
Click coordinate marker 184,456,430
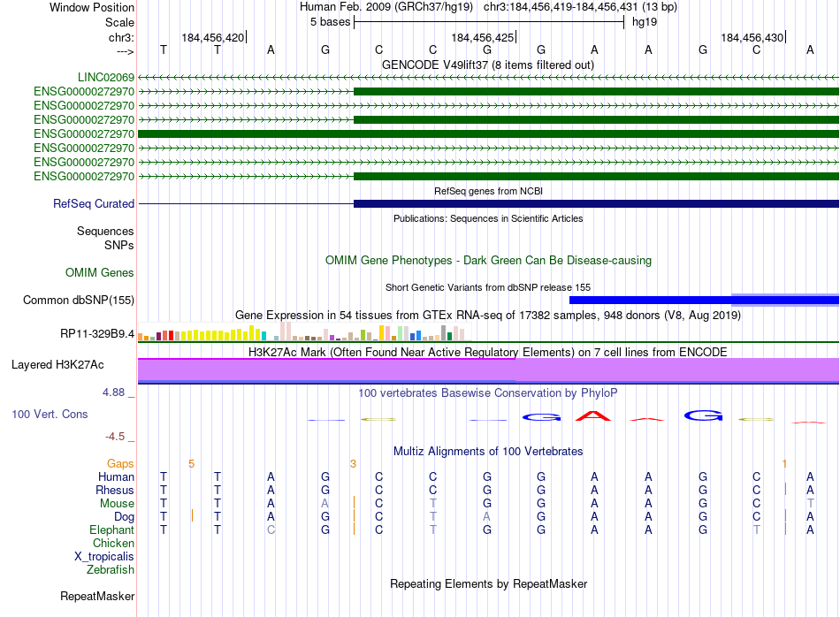752,37
